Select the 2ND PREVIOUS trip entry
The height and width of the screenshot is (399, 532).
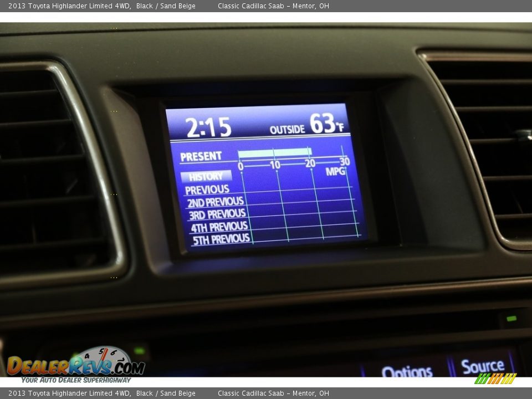point(215,201)
